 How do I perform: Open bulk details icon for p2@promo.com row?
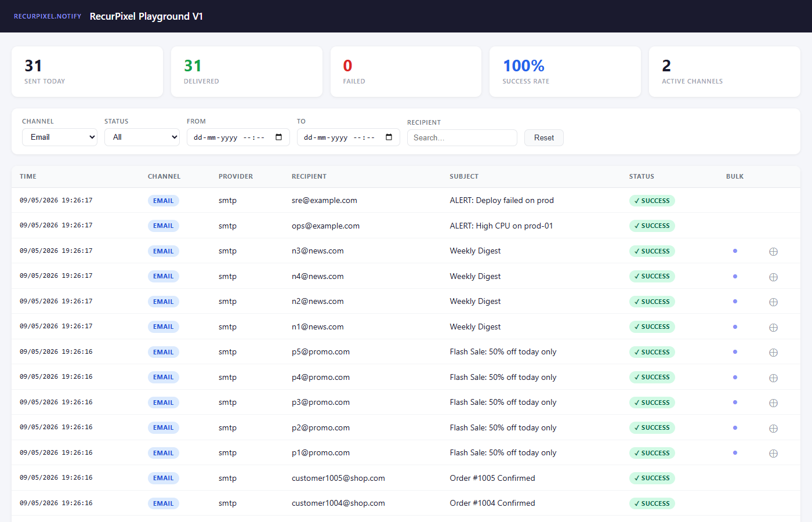[773, 429]
